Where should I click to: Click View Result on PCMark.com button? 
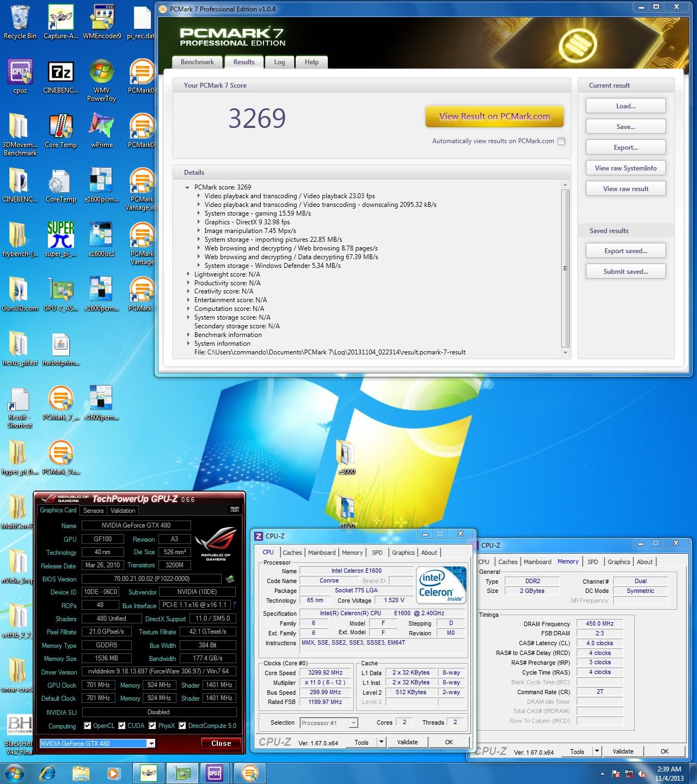(x=494, y=116)
